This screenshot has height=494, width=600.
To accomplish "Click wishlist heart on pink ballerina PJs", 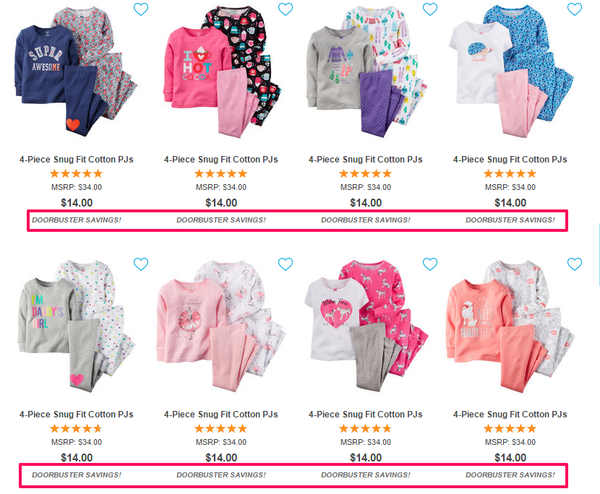I will pyautogui.click(x=285, y=264).
